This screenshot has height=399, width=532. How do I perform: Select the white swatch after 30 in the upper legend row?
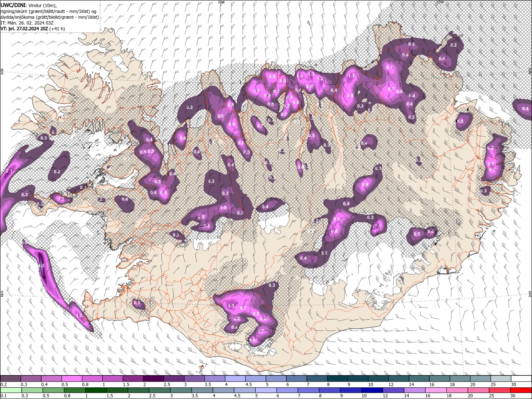click(x=522, y=379)
